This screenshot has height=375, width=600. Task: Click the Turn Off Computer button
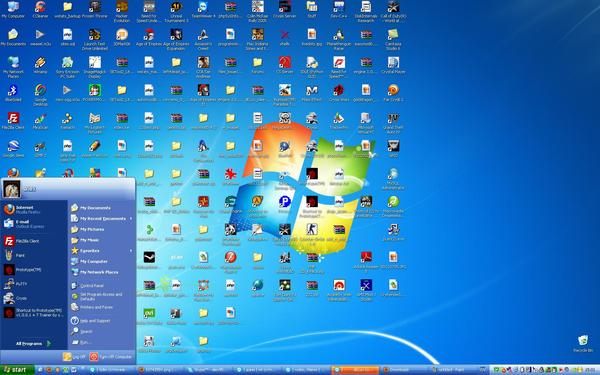pos(111,357)
